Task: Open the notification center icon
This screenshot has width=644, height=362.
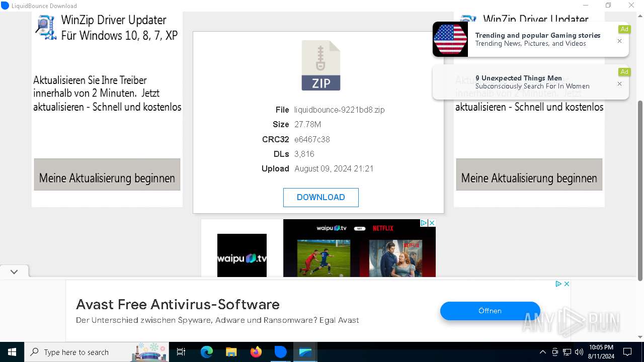Action: (627, 352)
